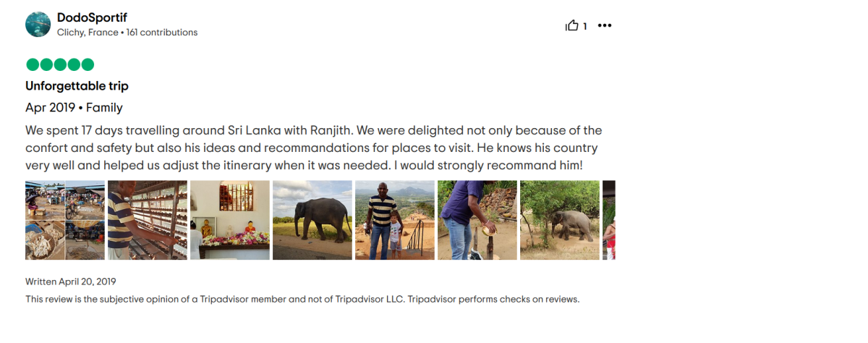Screen dimensions: 868x343
Task: View the shrine with flowers photo
Action: click(x=230, y=220)
